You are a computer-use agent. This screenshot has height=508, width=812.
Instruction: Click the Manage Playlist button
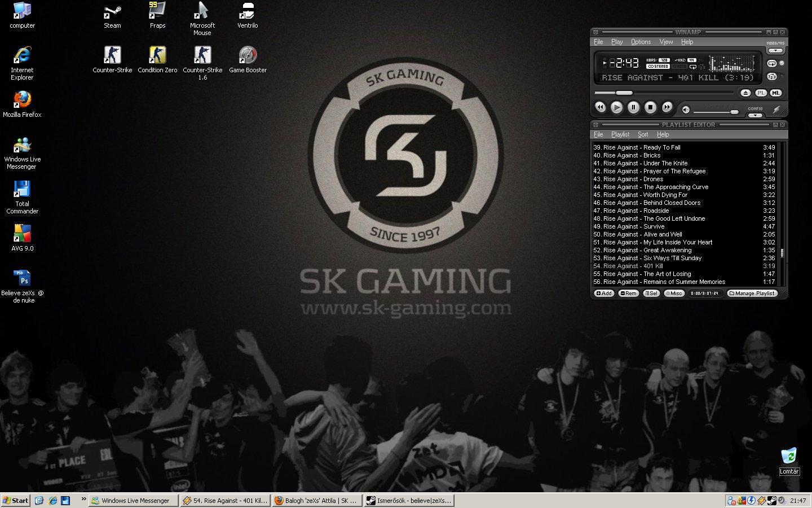point(752,294)
